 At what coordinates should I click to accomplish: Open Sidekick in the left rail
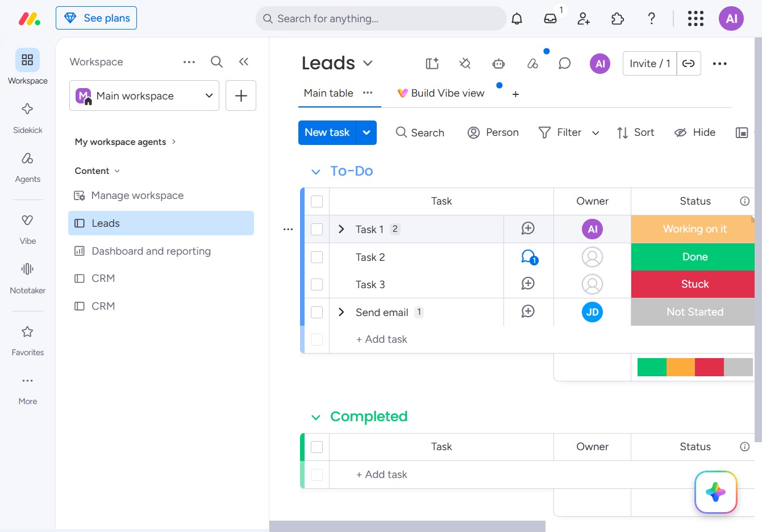point(27,118)
